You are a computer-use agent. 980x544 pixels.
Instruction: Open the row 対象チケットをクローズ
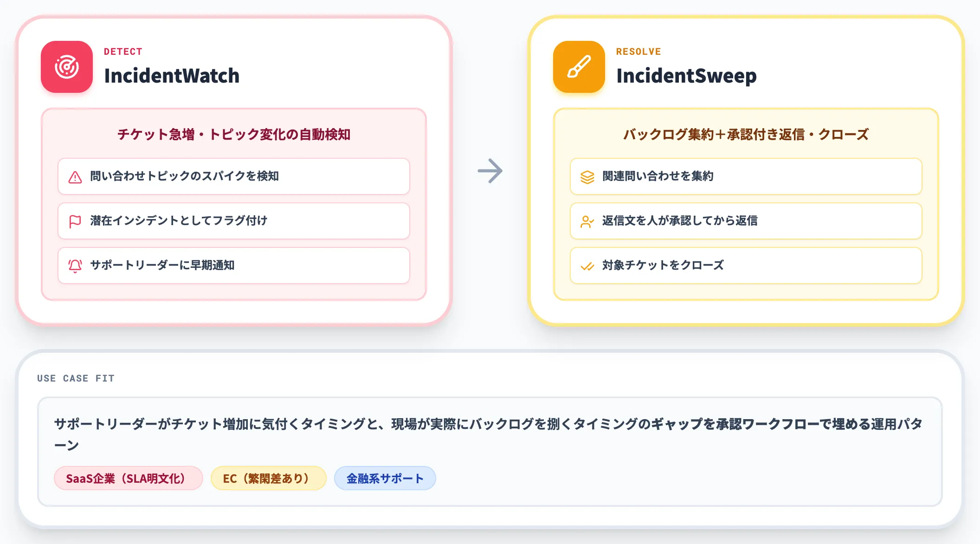coord(746,266)
